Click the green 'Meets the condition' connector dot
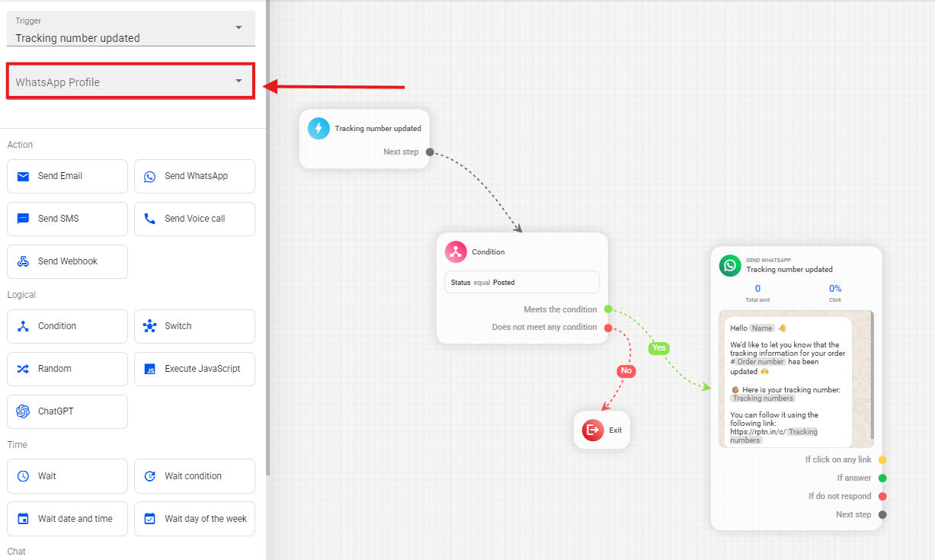 click(x=608, y=309)
